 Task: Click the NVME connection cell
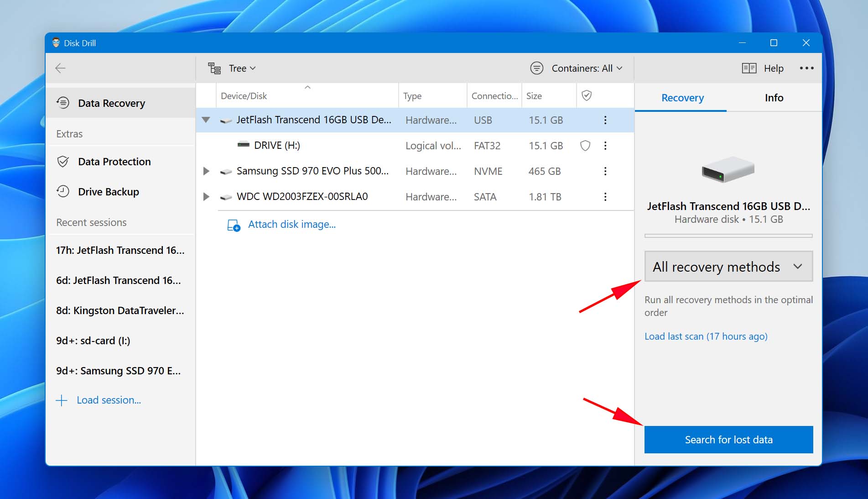click(x=488, y=171)
